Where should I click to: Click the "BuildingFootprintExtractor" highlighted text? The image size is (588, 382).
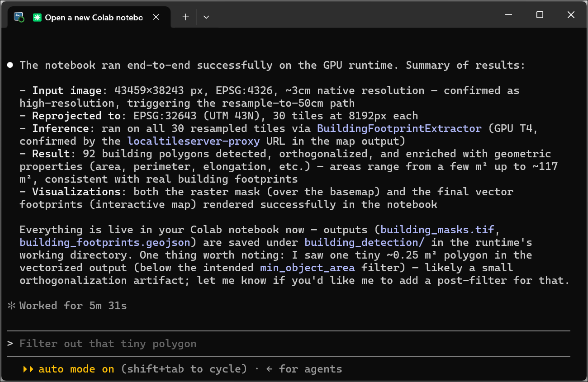[399, 128]
